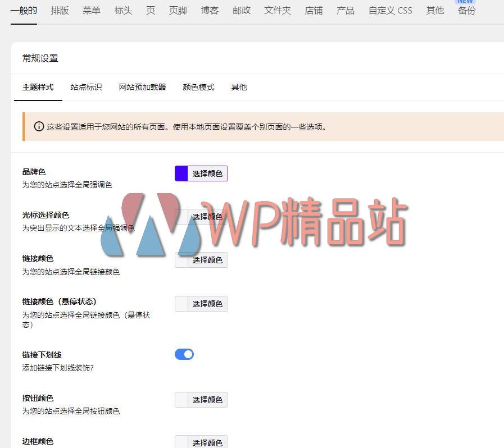Open the 网站预加载器 tab

142,87
